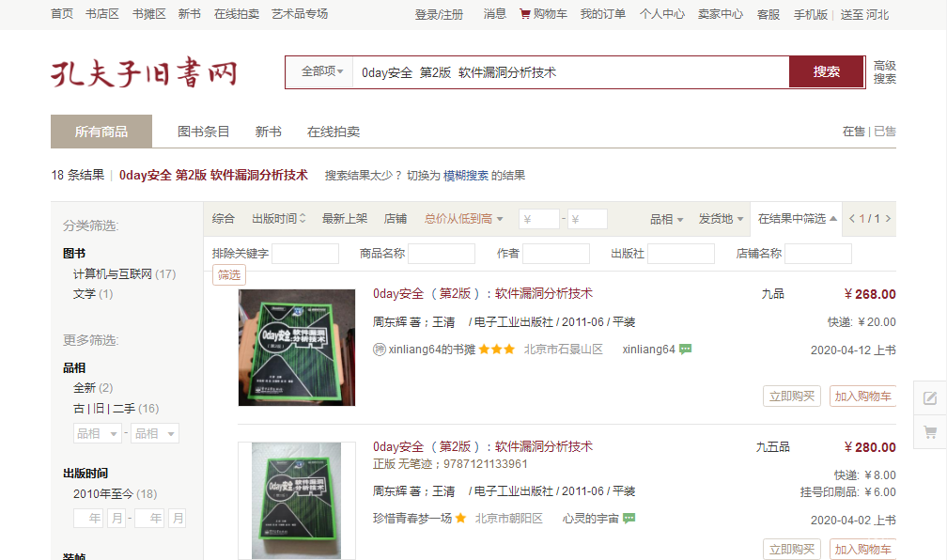Click the 店铺名称 input field
The width and height of the screenshot is (947, 560).
pyautogui.click(x=818, y=254)
